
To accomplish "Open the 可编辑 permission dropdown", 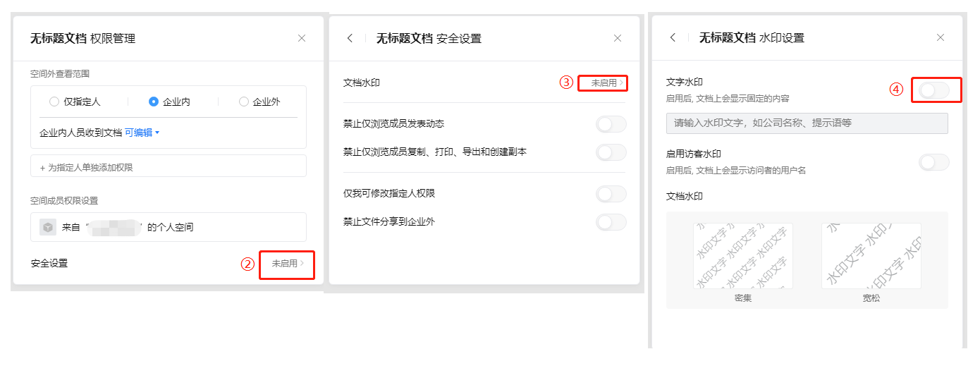I will (142, 132).
